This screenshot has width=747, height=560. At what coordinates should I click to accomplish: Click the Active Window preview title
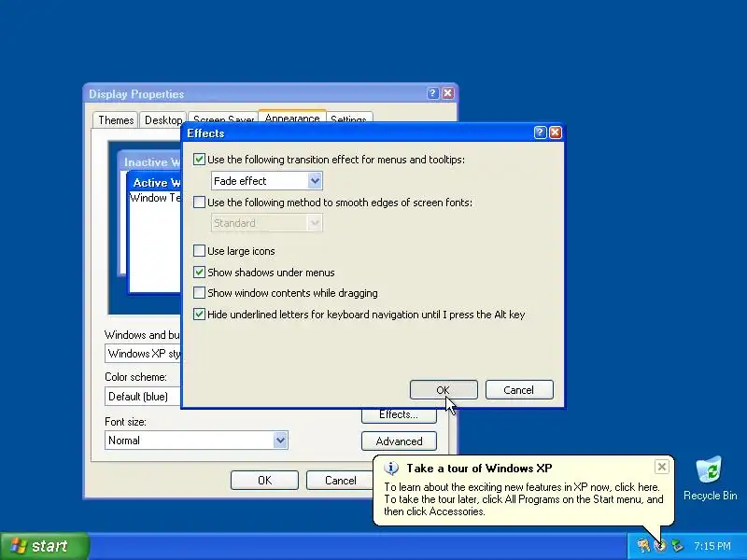pyautogui.click(x=157, y=182)
